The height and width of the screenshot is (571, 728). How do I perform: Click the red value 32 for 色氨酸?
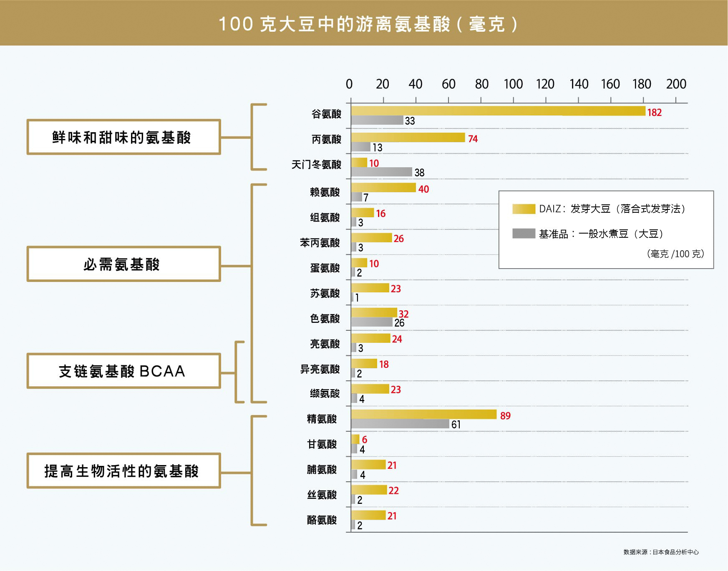(x=403, y=314)
